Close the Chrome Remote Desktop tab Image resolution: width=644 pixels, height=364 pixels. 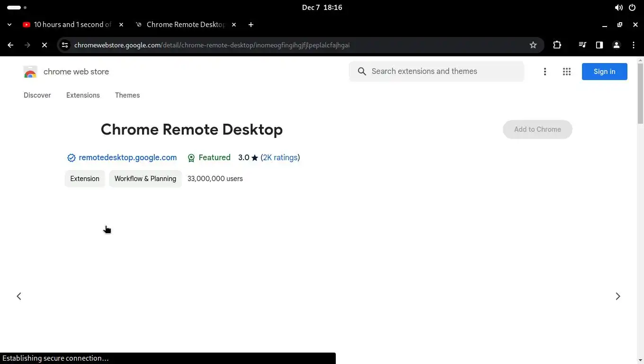pos(234,25)
